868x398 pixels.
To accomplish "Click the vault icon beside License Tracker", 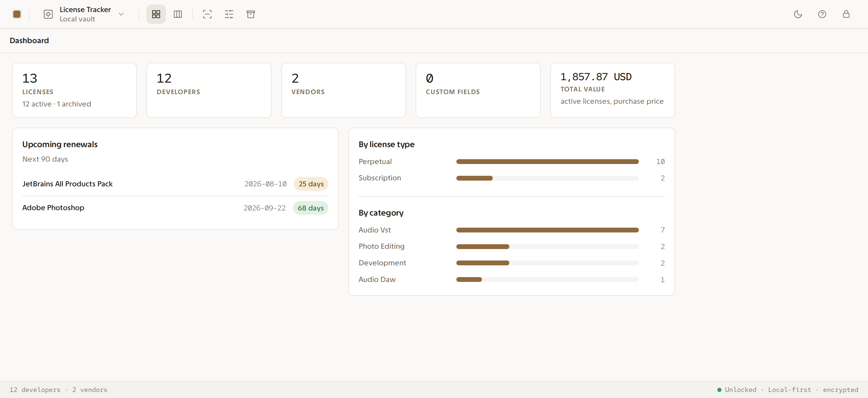I will coord(48,14).
